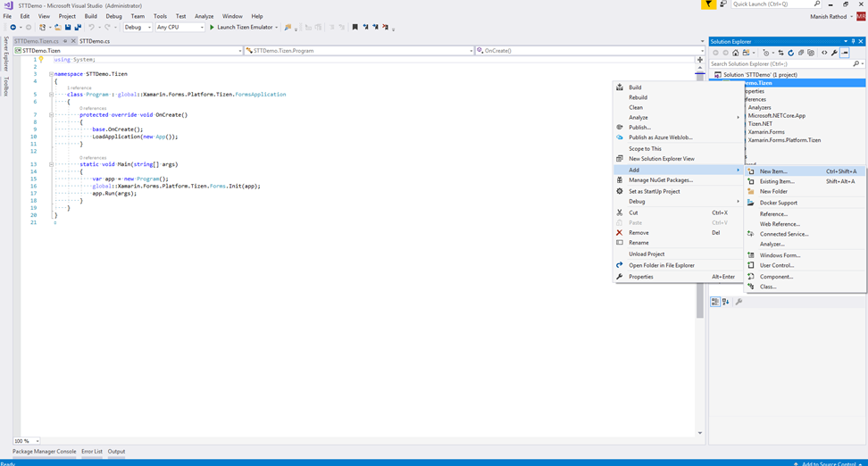
Task: Toggle Preview Selected Items button in Solution Explorer
Action: [845, 53]
